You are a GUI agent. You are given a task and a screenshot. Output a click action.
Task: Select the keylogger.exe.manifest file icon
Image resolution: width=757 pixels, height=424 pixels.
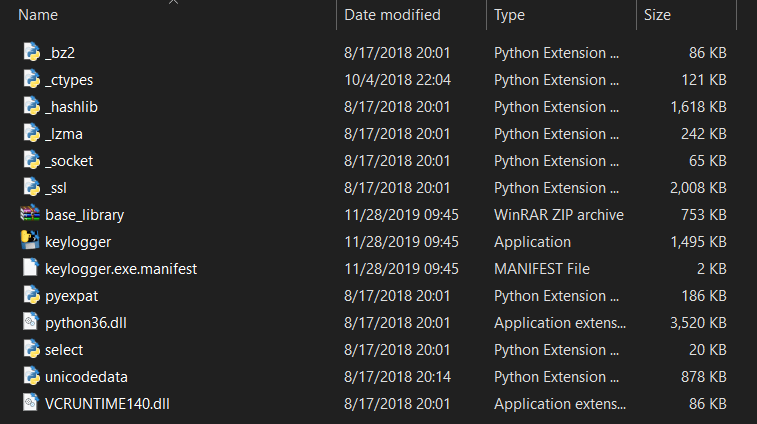point(30,268)
